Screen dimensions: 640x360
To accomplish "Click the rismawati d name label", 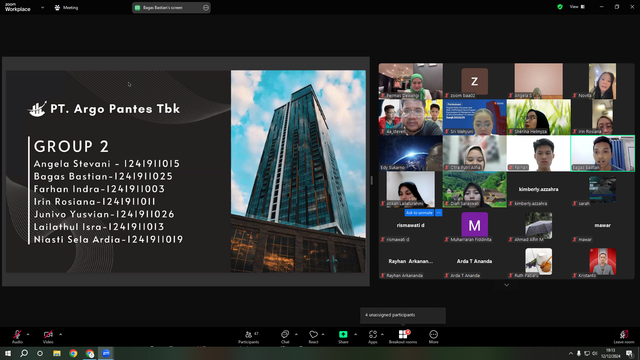I will [398, 239].
